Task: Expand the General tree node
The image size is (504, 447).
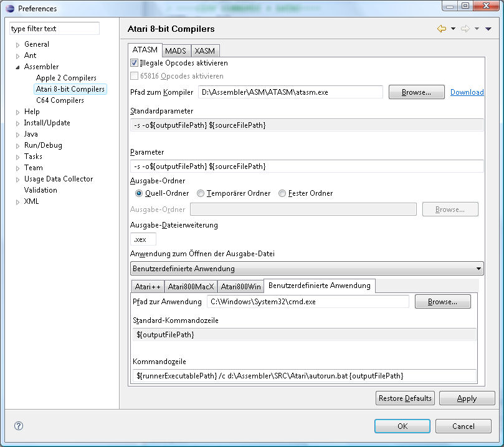Action: pos(17,45)
